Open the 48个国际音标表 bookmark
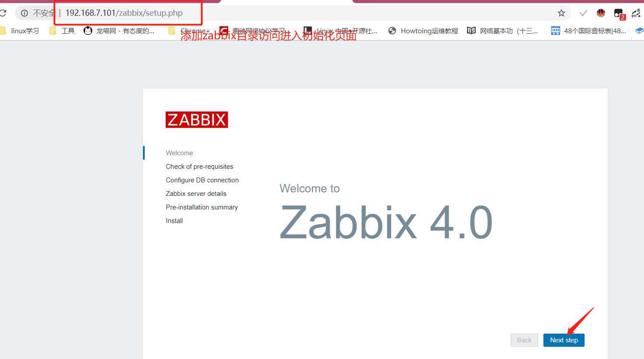 (588, 31)
